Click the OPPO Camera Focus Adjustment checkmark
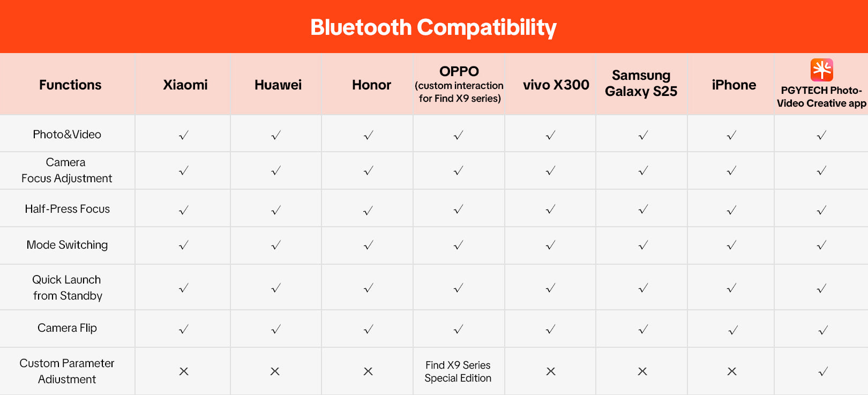The width and height of the screenshot is (868, 395). point(458,171)
